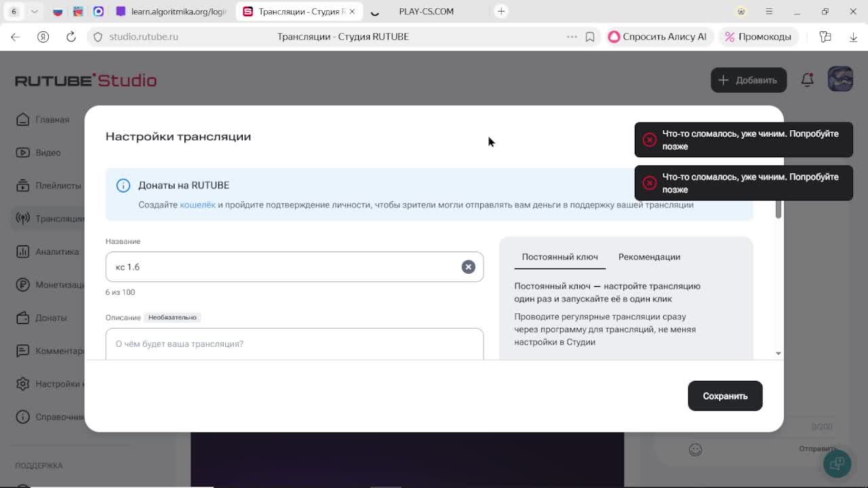
Task: Expand the tab groups dropdown chevron
Action: tap(34, 12)
